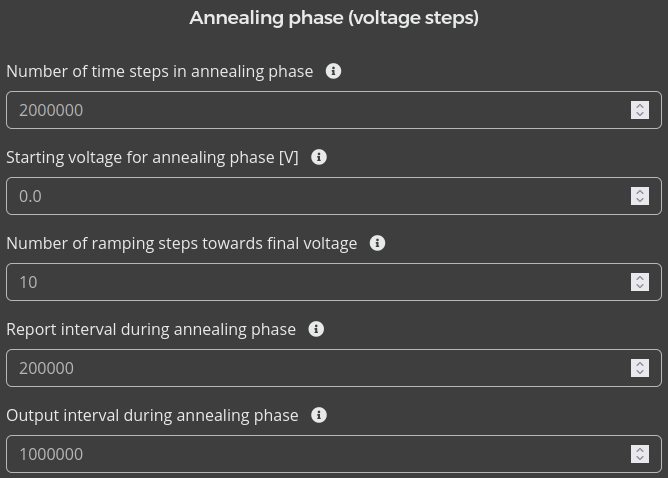Click info icon beside output interval label
Image resolution: width=668 pixels, height=478 pixels.
319,415
